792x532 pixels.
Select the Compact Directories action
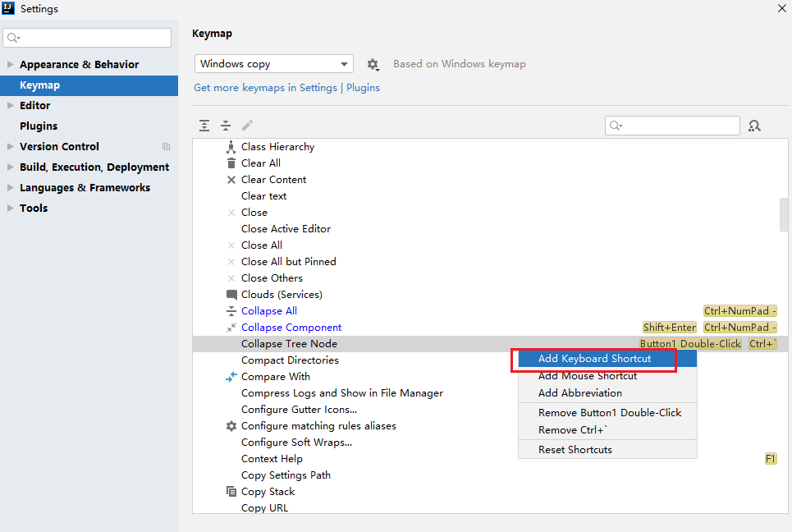290,360
